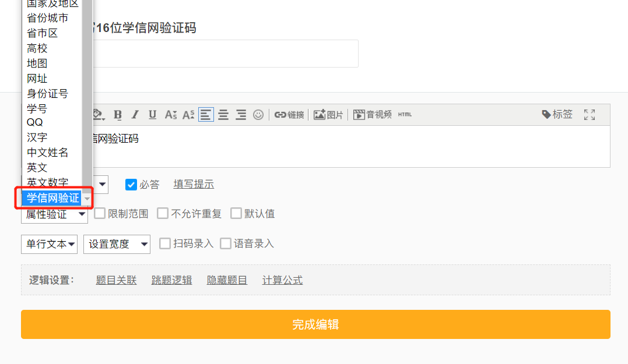Turn on 扫码录入 scan input
Screen dimensions: 628x364
(x=165, y=243)
